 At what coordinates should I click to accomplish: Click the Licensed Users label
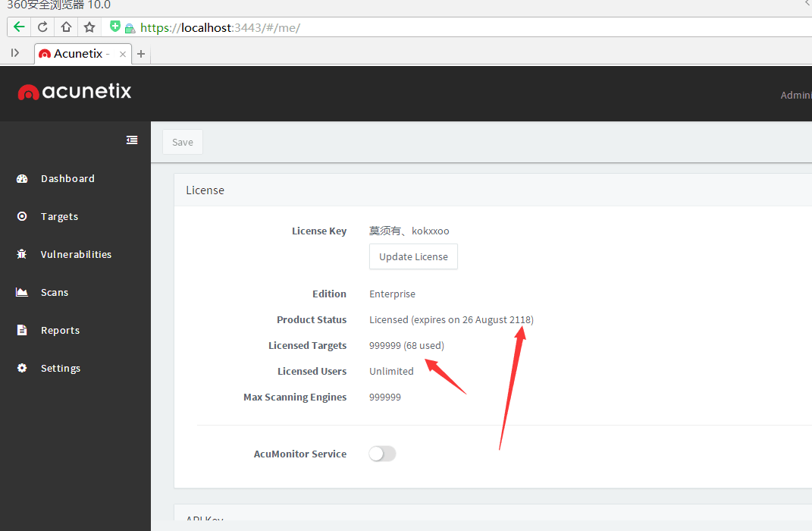coord(312,372)
